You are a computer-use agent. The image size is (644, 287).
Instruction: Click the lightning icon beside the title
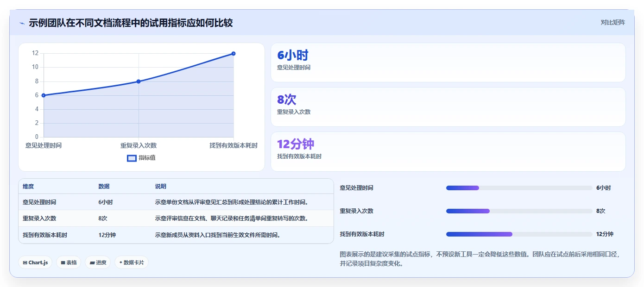22,23
